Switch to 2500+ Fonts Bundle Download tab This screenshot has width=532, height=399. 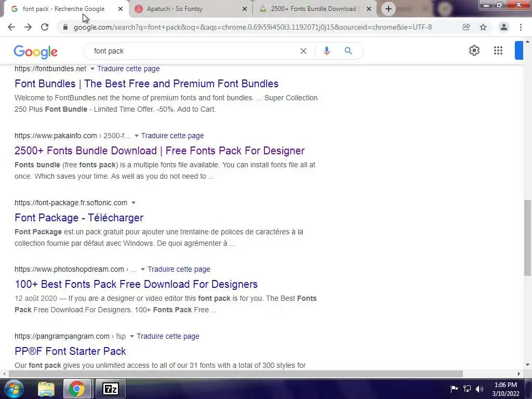tap(314, 9)
